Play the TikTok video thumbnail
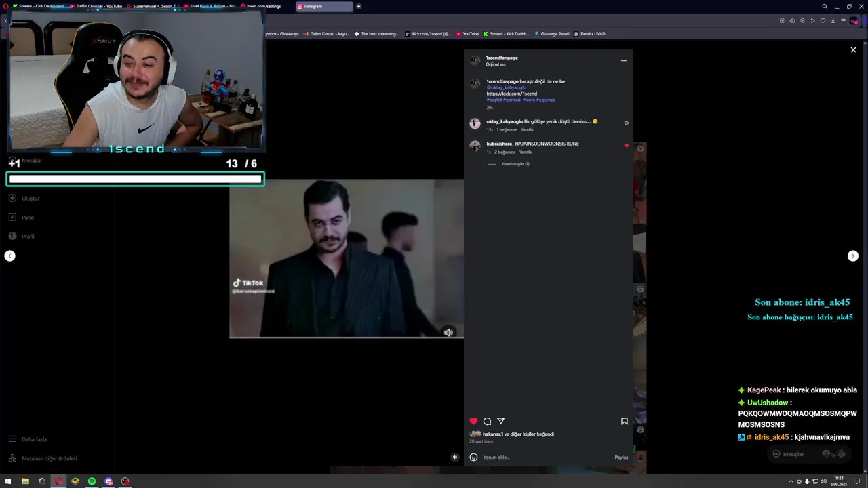This screenshot has height=488, width=868. [x=347, y=258]
